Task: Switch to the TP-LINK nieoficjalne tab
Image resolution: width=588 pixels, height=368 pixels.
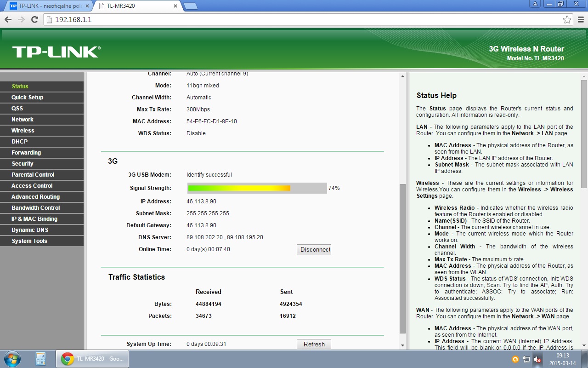Action: (48, 6)
